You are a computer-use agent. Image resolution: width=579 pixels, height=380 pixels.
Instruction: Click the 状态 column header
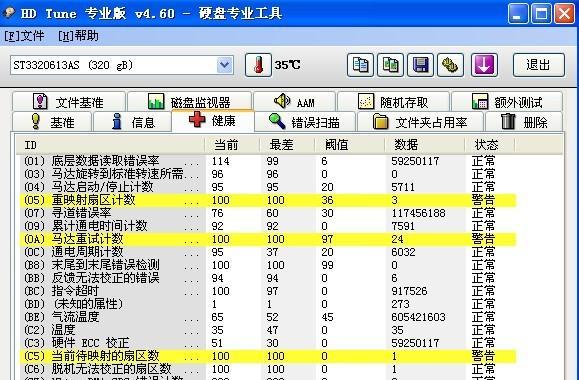coord(490,145)
